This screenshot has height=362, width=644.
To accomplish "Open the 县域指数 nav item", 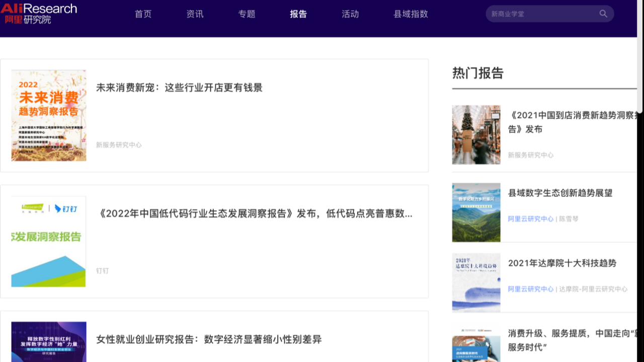I will [411, 14].
